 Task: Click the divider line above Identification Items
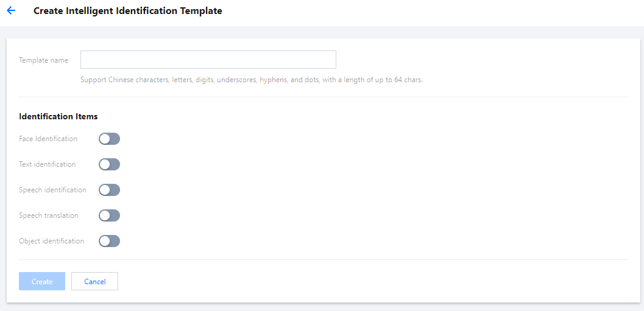point(323,97)
